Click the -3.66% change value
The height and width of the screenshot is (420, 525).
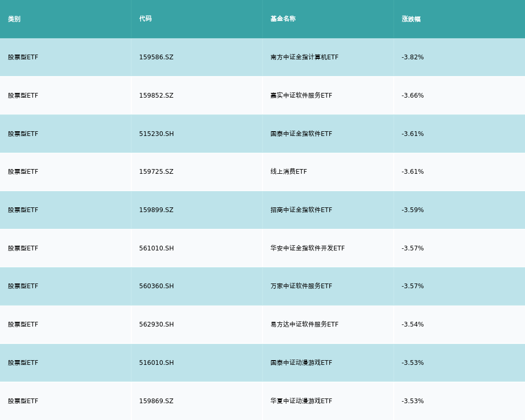(413, 96)
